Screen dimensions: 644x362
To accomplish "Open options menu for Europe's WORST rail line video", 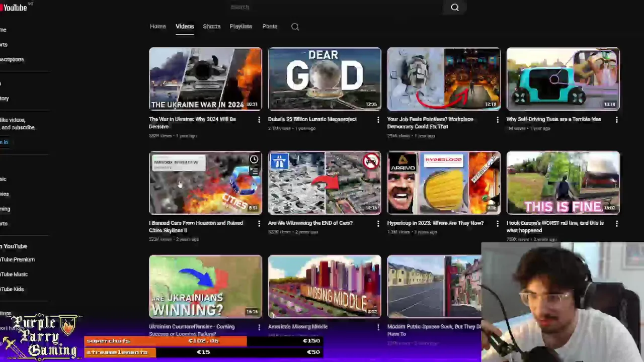I will tap(617, 223).
